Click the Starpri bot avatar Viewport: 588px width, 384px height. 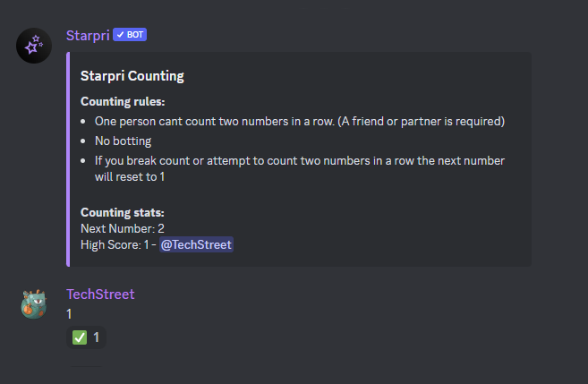point(34,46)
